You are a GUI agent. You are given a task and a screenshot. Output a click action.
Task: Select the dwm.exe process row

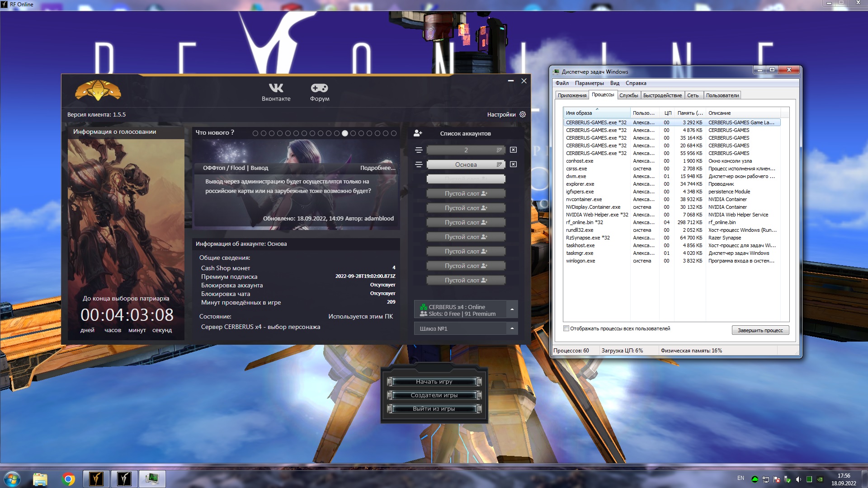tap(672, 176)
